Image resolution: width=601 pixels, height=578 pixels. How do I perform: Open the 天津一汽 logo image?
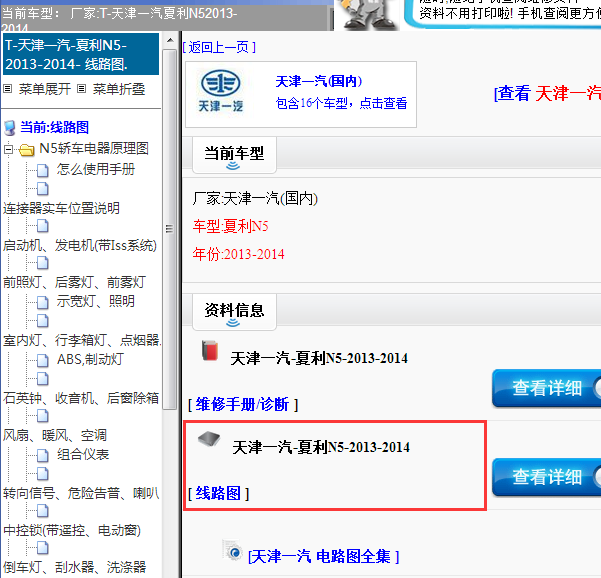pyautogui.click(x=221, y=92)
